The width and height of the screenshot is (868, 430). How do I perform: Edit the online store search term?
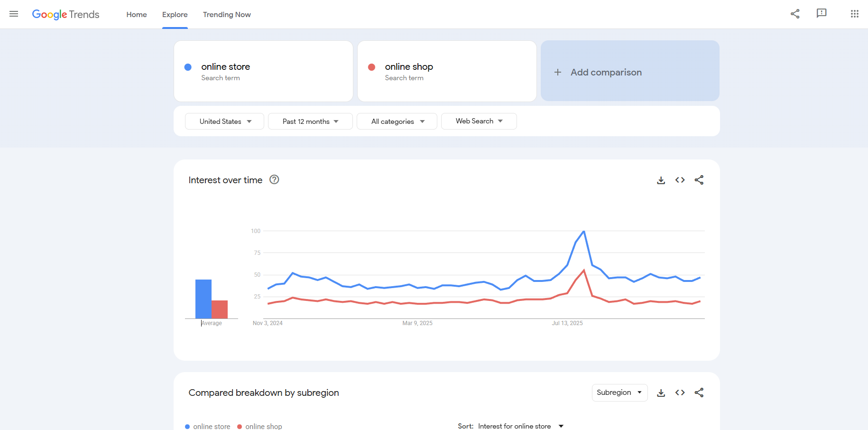(263, 71)
